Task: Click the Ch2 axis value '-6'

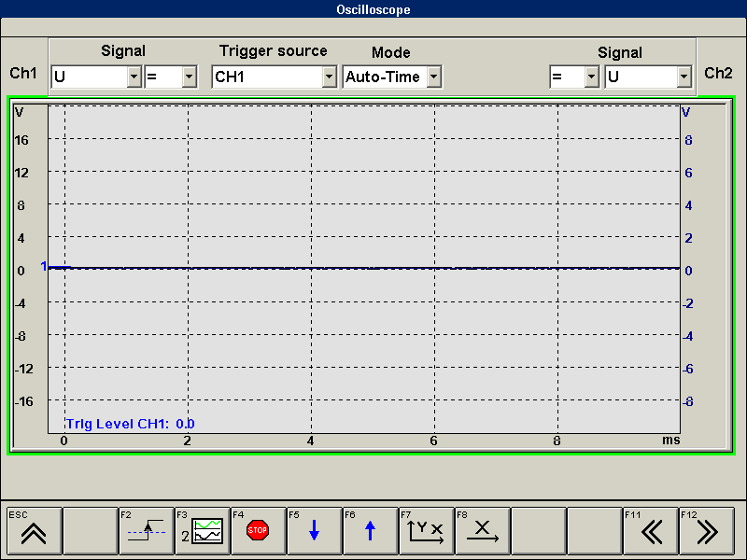Action: [687, 369]
